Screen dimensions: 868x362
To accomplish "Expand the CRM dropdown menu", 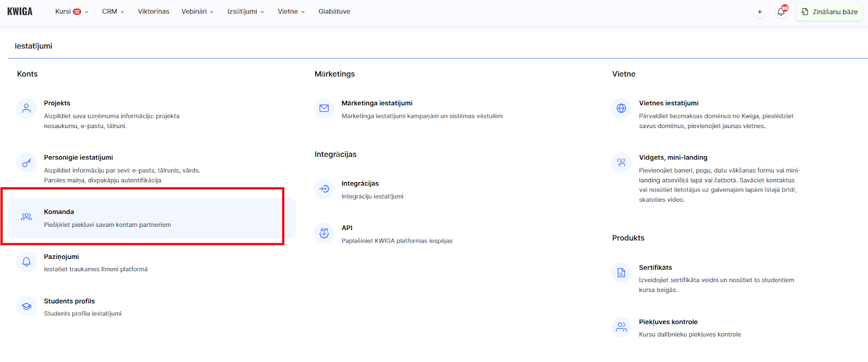I will pyautogui.click(x=113, y=11).
